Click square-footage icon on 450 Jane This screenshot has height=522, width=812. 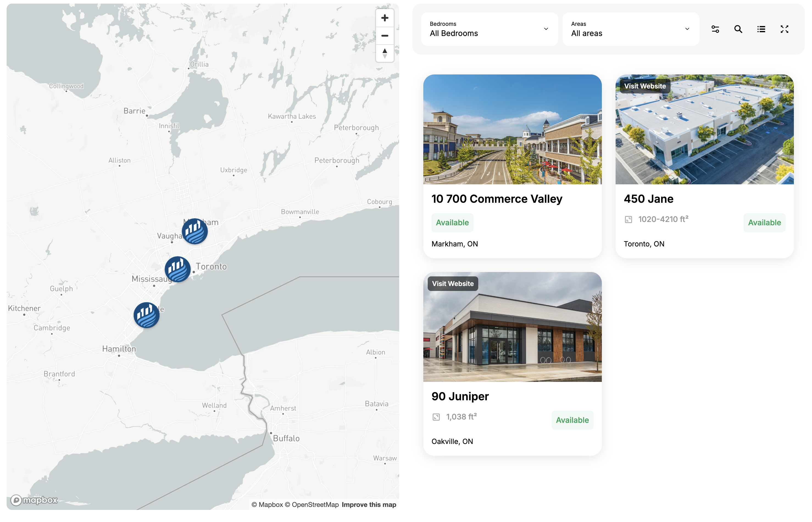point(628,220)
